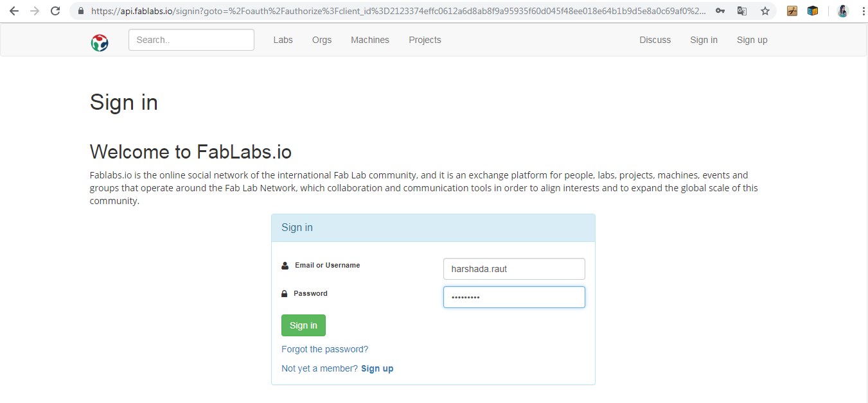Go back using browser back arrow
This screenshot has width=868, height=403.
click(x=13, y=11)
